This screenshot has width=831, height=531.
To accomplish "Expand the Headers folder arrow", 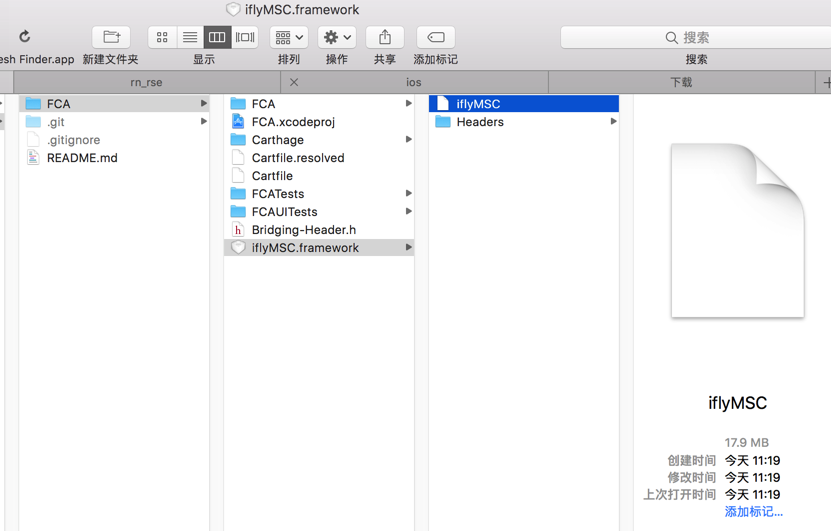I will pos(613,121).
